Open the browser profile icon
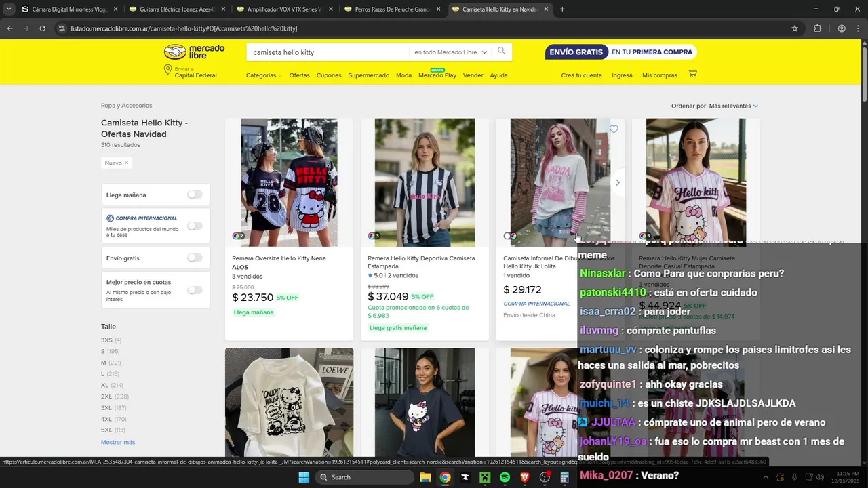 (x=842, y=28)
